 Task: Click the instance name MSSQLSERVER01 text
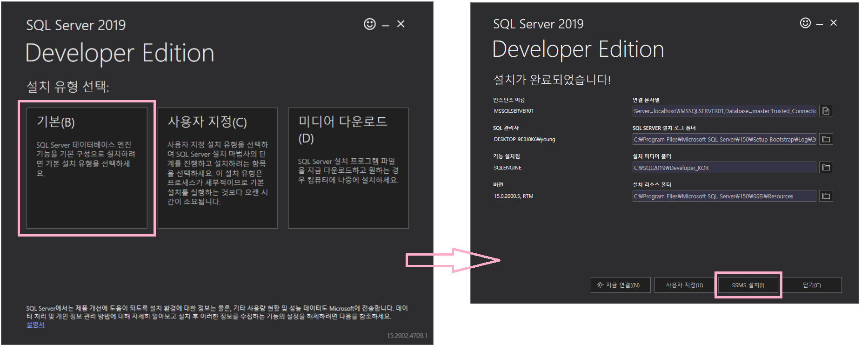(514, 111)
